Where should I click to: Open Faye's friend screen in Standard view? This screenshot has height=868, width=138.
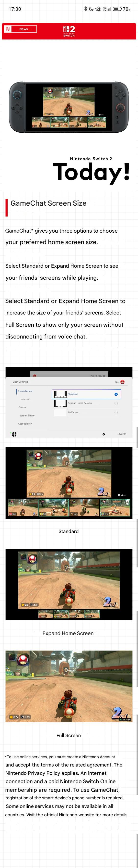115,508
